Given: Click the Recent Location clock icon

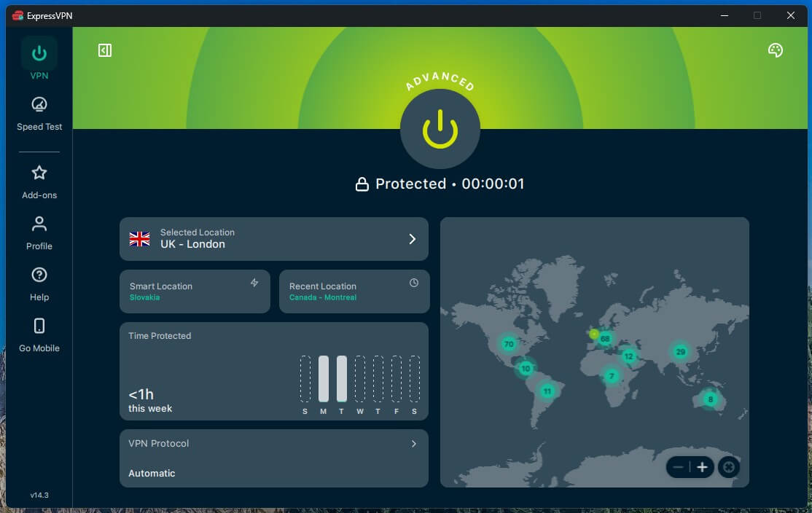Looking at the screenshot, I should click(x=414, y=283).
